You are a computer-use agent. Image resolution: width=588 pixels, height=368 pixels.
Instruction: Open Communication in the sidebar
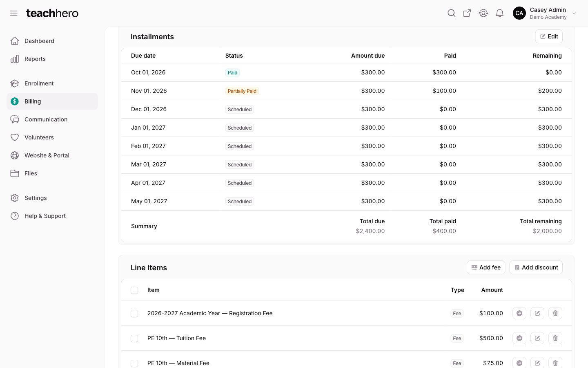pyautogui.click(x=52, y=119)
